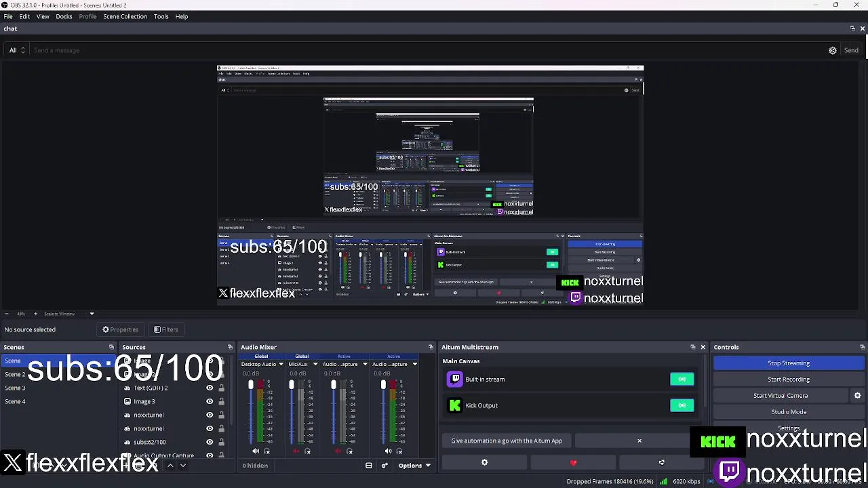The height and width of the screenshot is (488, 868).
Task: Click the Twitch icon for Built-in stream
Action: pyautogui.click(x=454, y=380)
